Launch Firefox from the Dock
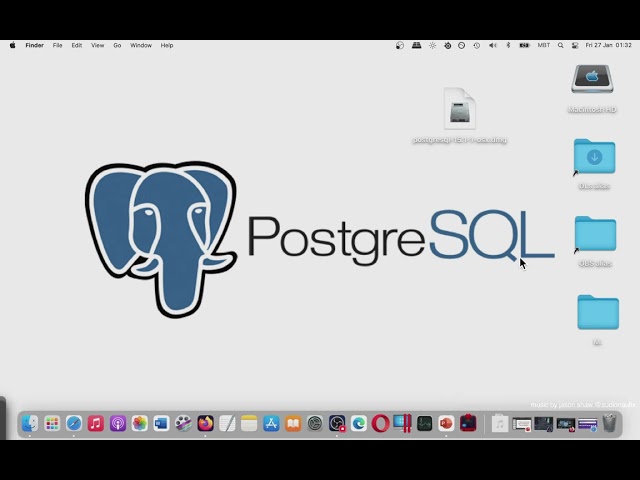The image size is (640, 480). coord(205,423)
